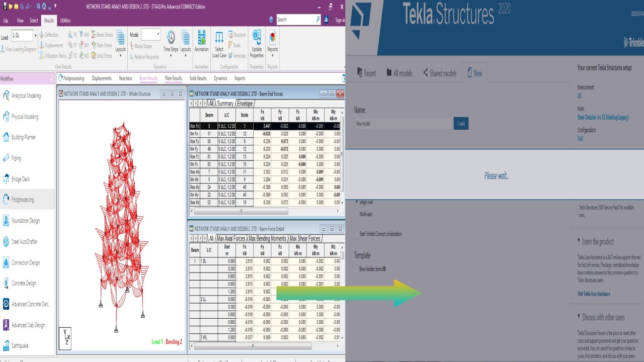Viewport: 644px width, 362px height.
Task: Open the Full configuration link
Action: (x=580, y=138)
